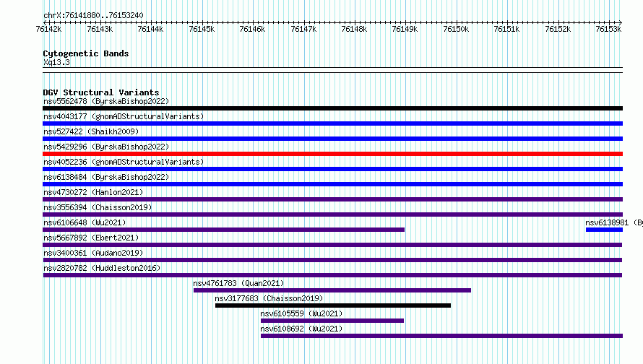Click nsv2820782 (Huddleston2016) label
Screen dimensions: 643x364
102,268
